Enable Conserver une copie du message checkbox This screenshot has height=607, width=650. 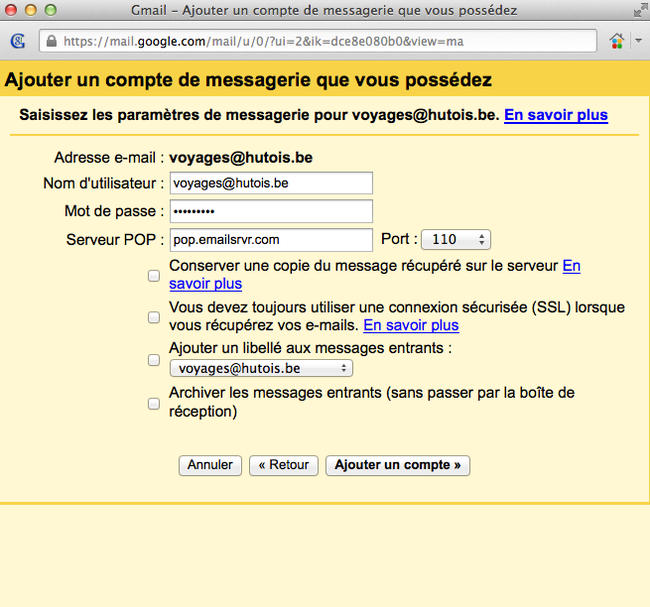154,276
